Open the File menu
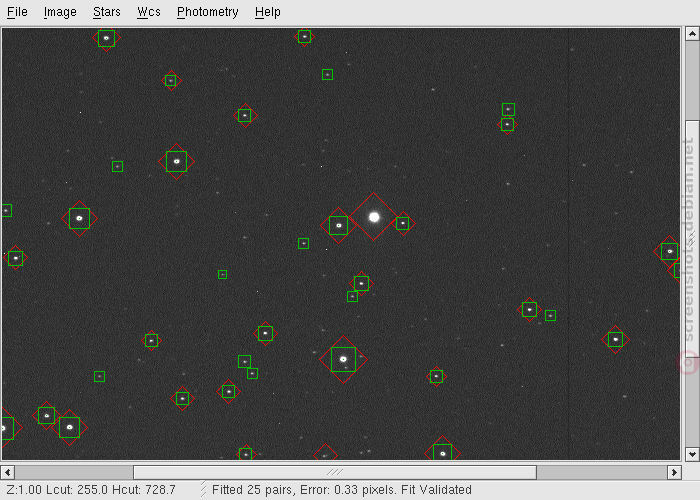This screenshot has width=700, height=500. [x=17, y=12]
